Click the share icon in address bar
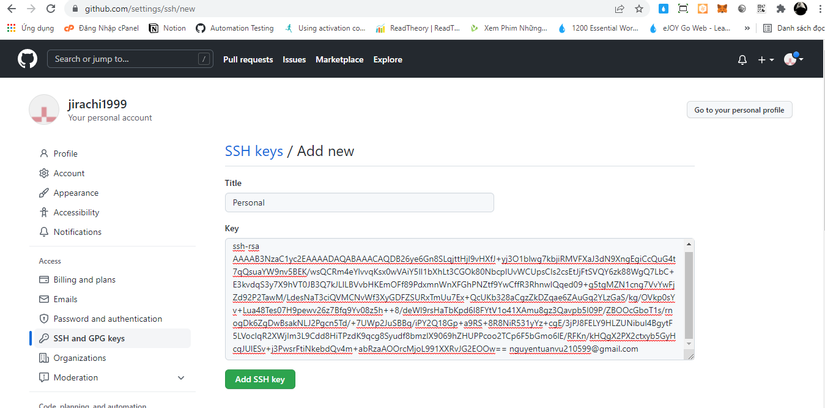This screenshot has width=825, height=408. tap(619, 8)
